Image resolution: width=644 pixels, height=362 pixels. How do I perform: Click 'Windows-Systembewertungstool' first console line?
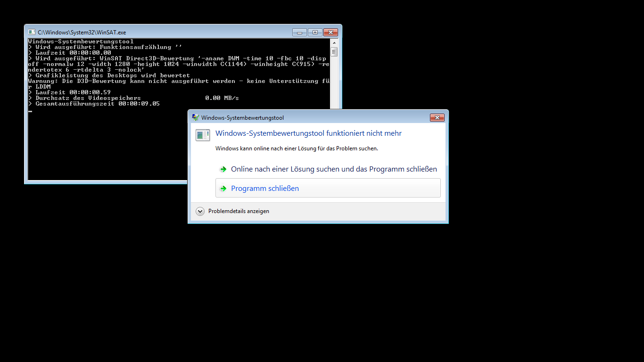[81, 41]
